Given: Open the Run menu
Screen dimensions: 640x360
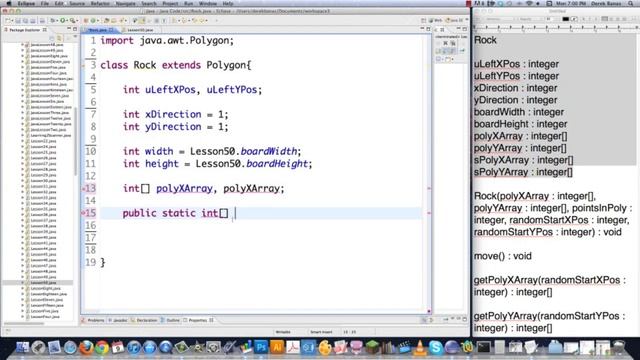Looking at the screenshot, I should 189,3.
